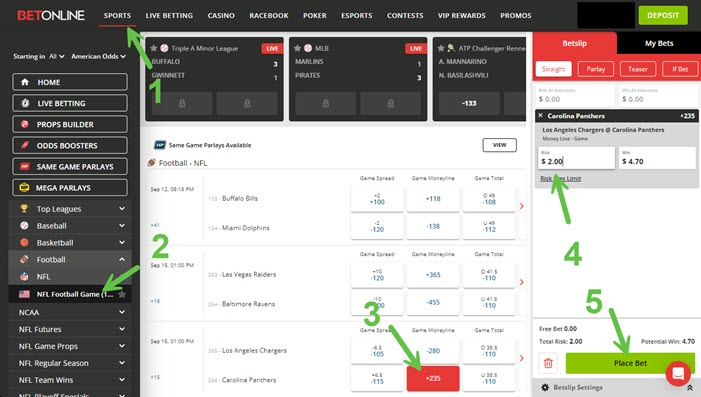Open the American Odds format dropdown
The image size is (701, 397).
(x=98, y=56)
